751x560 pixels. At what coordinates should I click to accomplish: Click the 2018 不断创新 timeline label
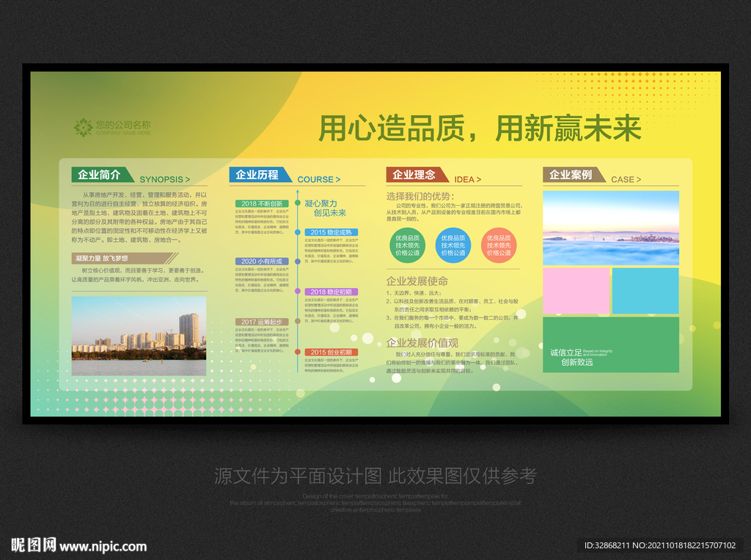point(262,204)
